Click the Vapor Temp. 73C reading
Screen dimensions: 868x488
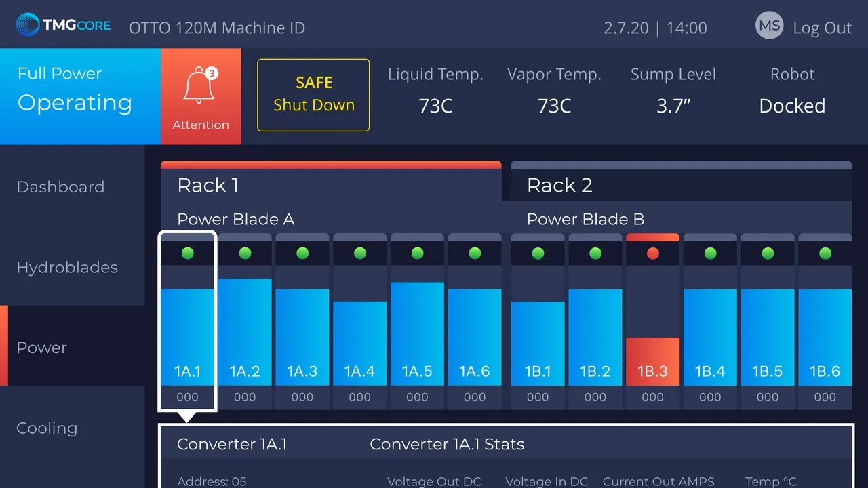555,91
